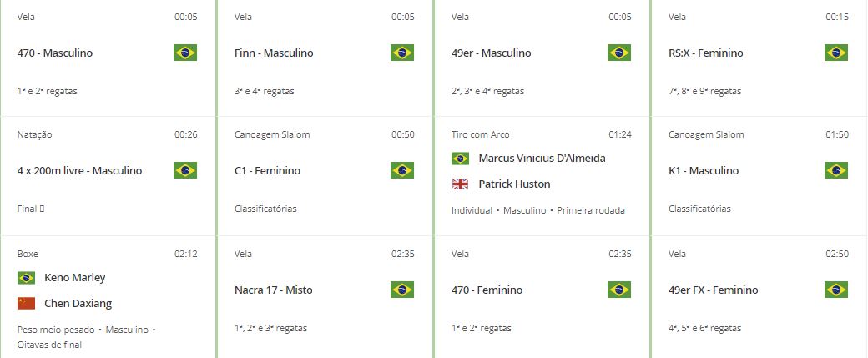Select athlete Keno Marley
The height and width of the screenshot is (358, 868).
(x=75, y=277)
